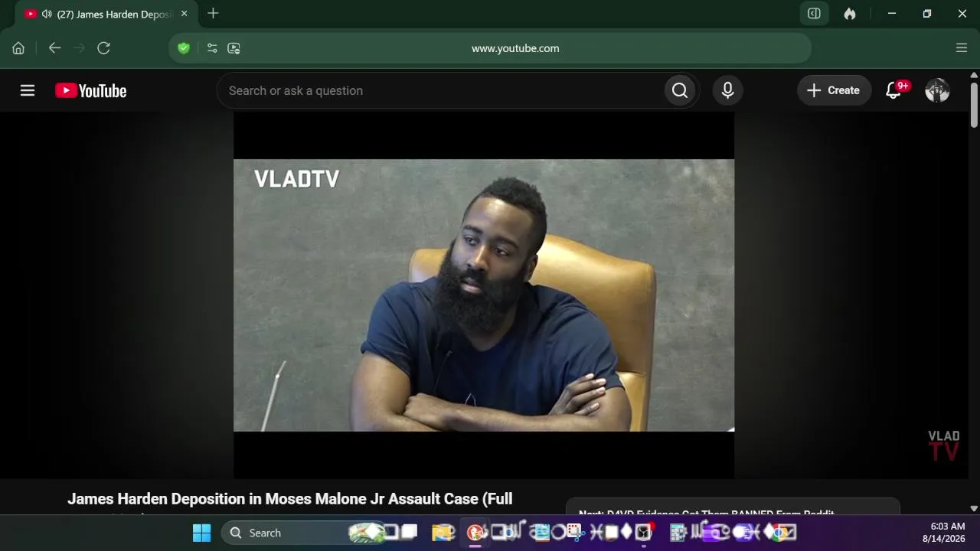Click the browser home button
The width and height of the screenshot is (980, 551).
click(x=18, y=48)
